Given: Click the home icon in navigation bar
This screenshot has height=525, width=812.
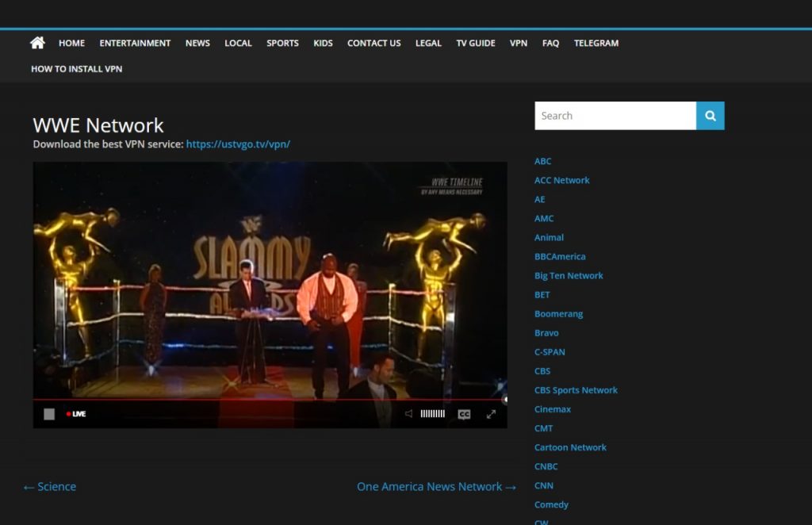Looking at the screenshot, I should point(37,43).
